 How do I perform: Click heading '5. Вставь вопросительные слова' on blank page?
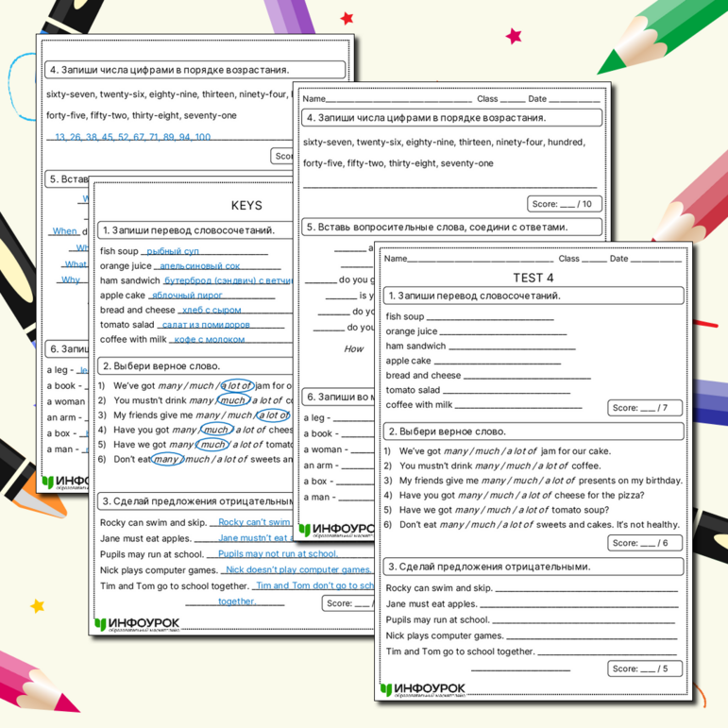pos(451,227)
